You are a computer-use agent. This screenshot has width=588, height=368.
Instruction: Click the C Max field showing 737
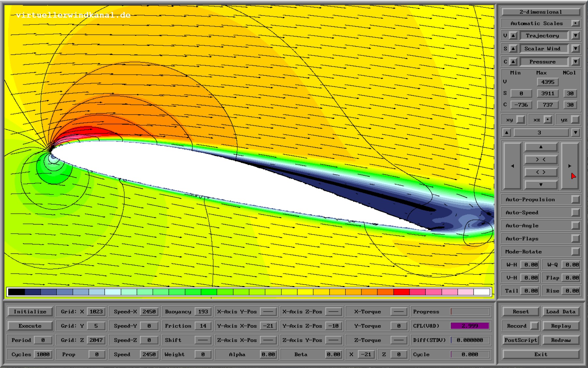click(548, 105)
